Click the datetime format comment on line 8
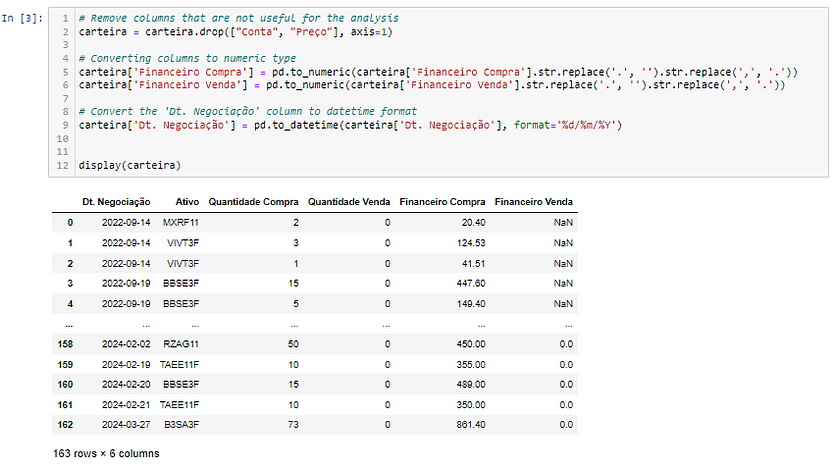The height and width of the screenshot is (470, 835). (248, 111)
